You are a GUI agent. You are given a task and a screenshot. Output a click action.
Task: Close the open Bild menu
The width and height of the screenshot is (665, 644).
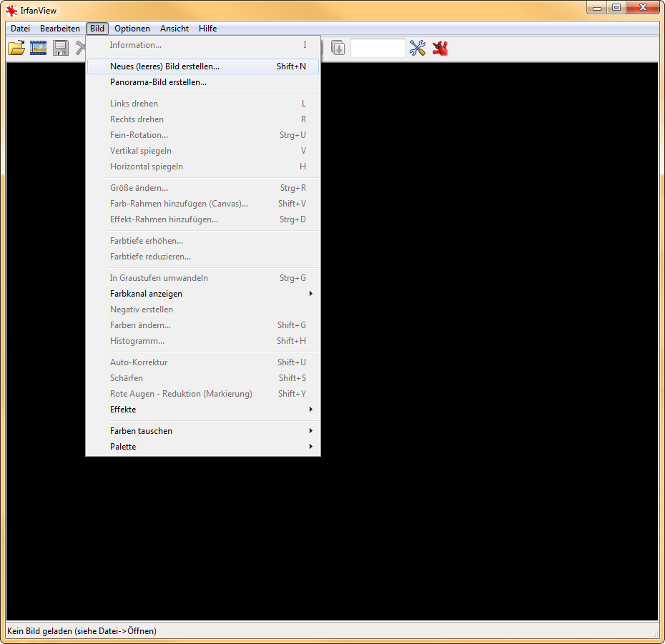coord(97,29)
